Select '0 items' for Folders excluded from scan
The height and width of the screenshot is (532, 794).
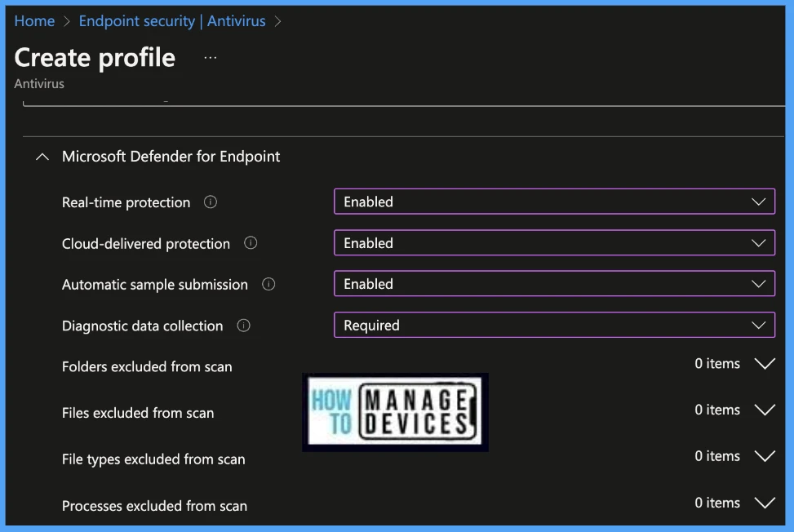[x=717, y=363]
